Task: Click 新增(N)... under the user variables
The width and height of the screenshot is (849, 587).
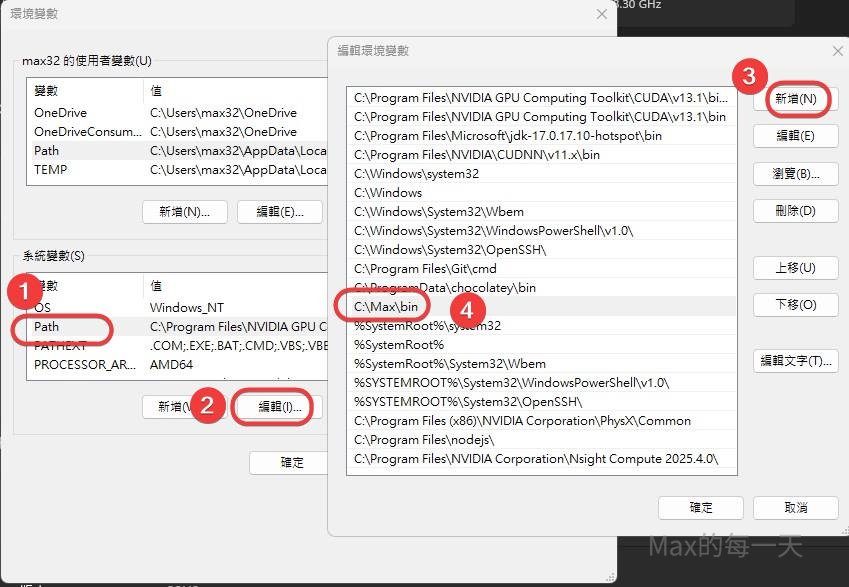Action: click(x=184, y=212)
